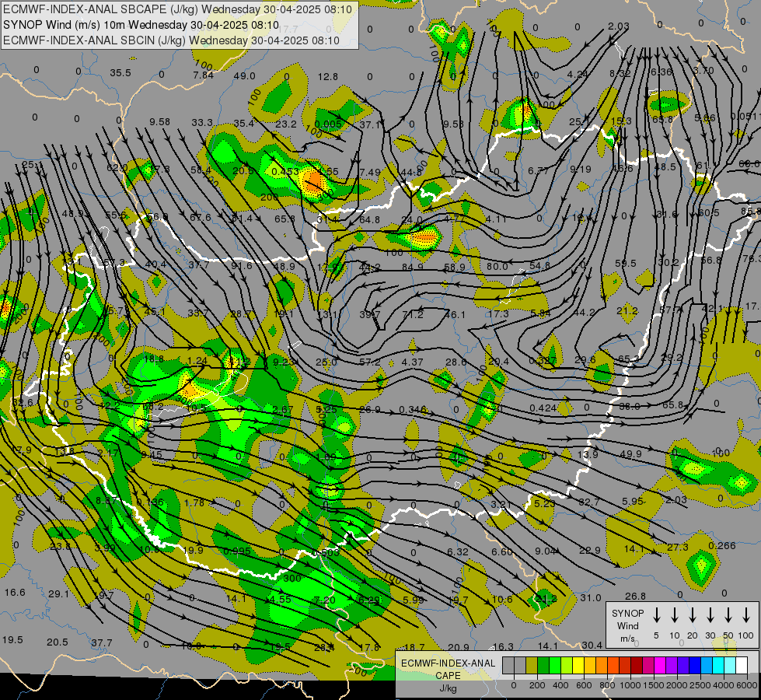Click the map value 4.24
The image size is (761, 700).
pyautogui.click(x=577, y=75)
